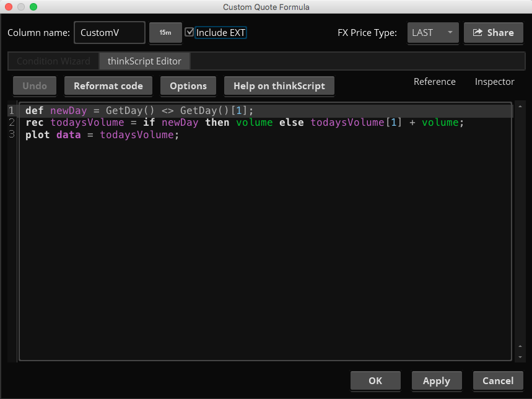Click the scrollbar down arrow at bottom
Viewport: 532px width, 399px height.
[x=520, y=357]
